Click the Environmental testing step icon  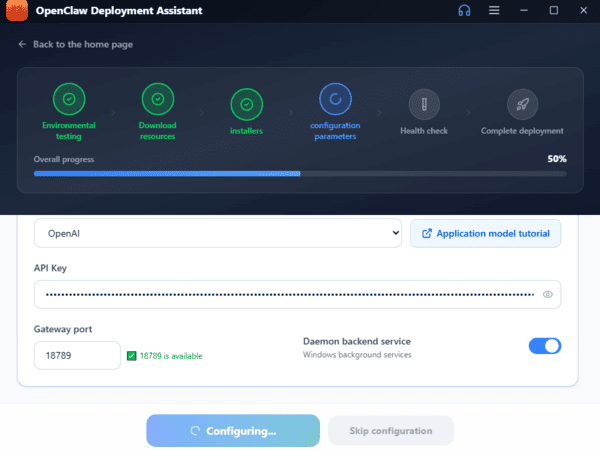tap(68, 100)
